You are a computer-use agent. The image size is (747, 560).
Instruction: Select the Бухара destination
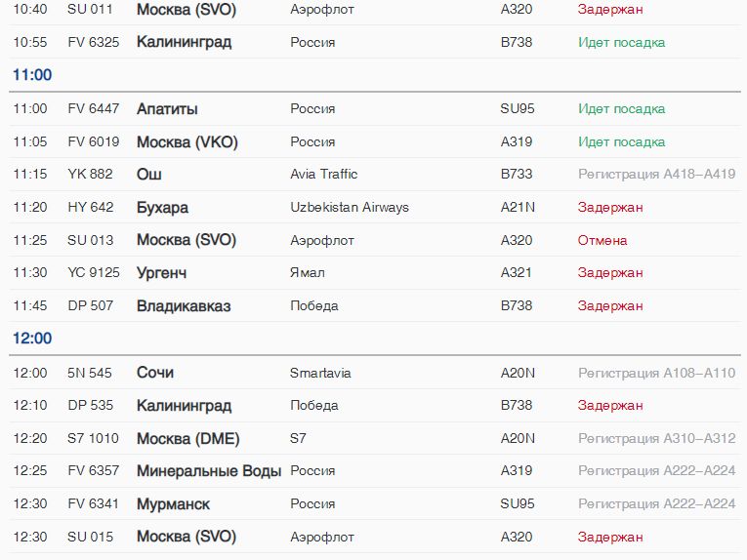162,208
